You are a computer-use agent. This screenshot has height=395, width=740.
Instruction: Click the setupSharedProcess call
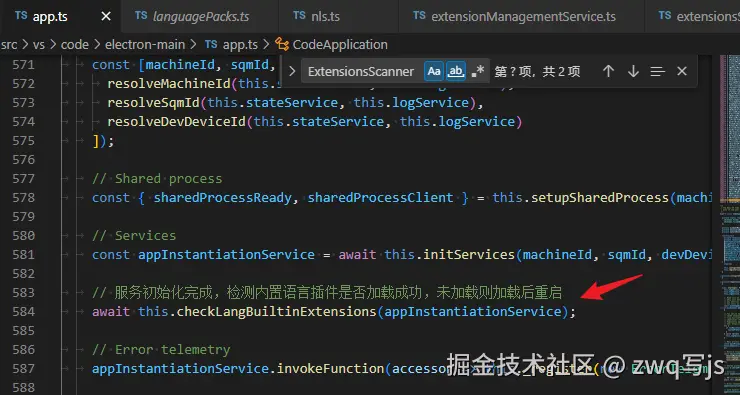click(x=600, y=197)
